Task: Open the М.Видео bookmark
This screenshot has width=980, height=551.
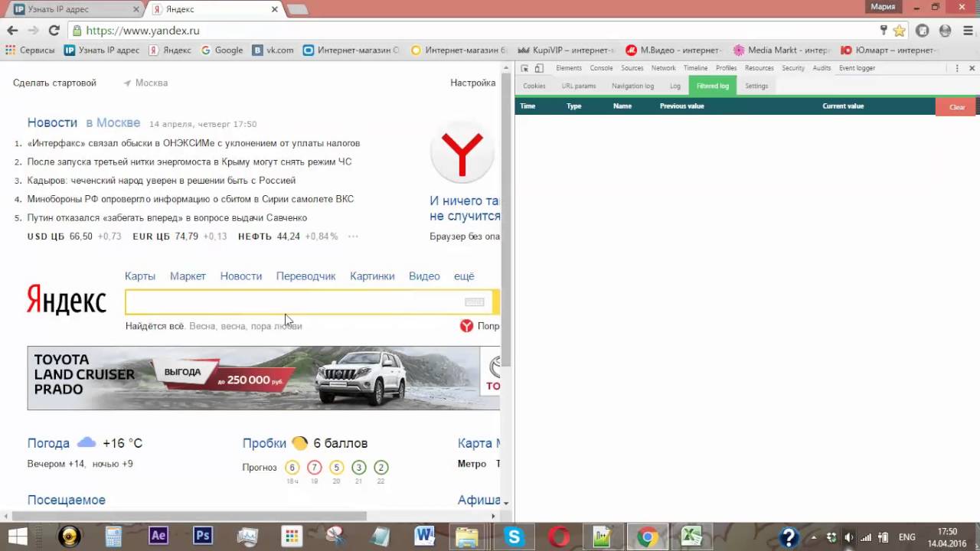Action: click(x=674, y=51)
